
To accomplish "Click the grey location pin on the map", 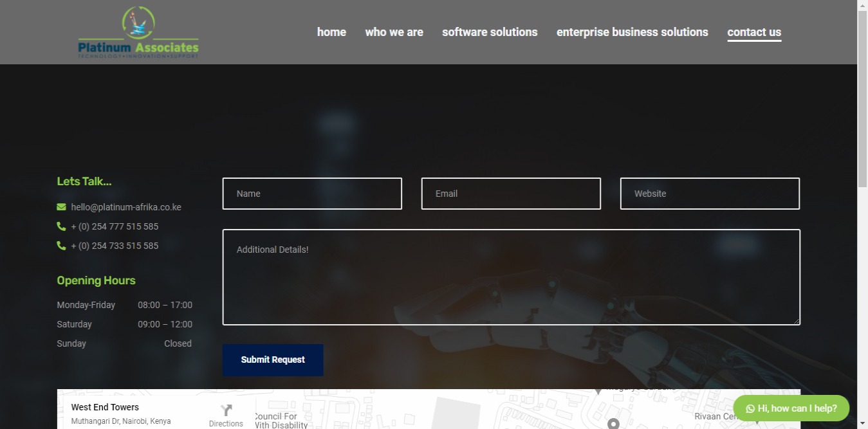I will coord(614,423).
